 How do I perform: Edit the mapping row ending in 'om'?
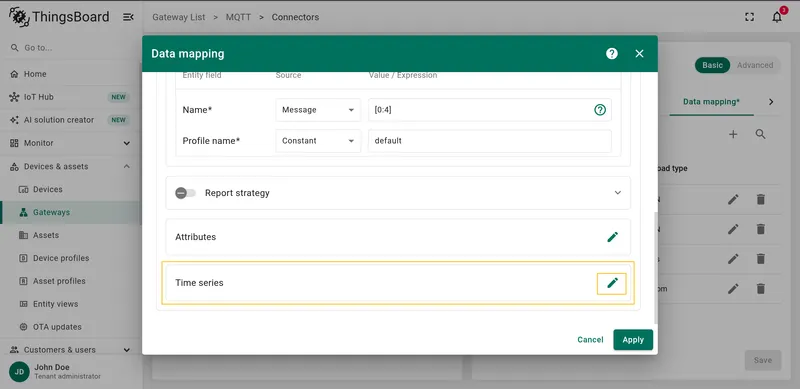coord(733,289)
